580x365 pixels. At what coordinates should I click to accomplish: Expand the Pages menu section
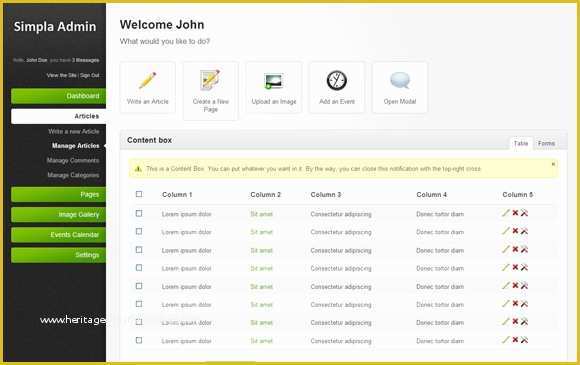coord(58,195)
